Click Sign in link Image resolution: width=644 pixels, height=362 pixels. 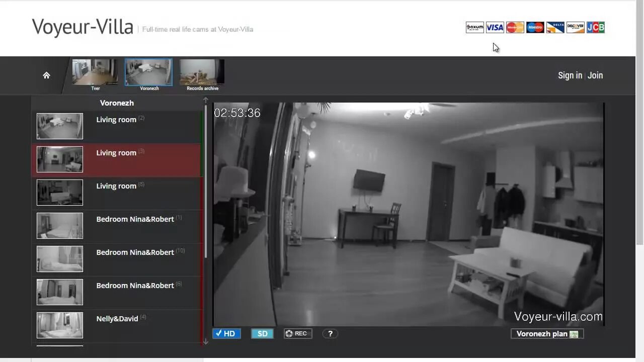tap(570, 75)
